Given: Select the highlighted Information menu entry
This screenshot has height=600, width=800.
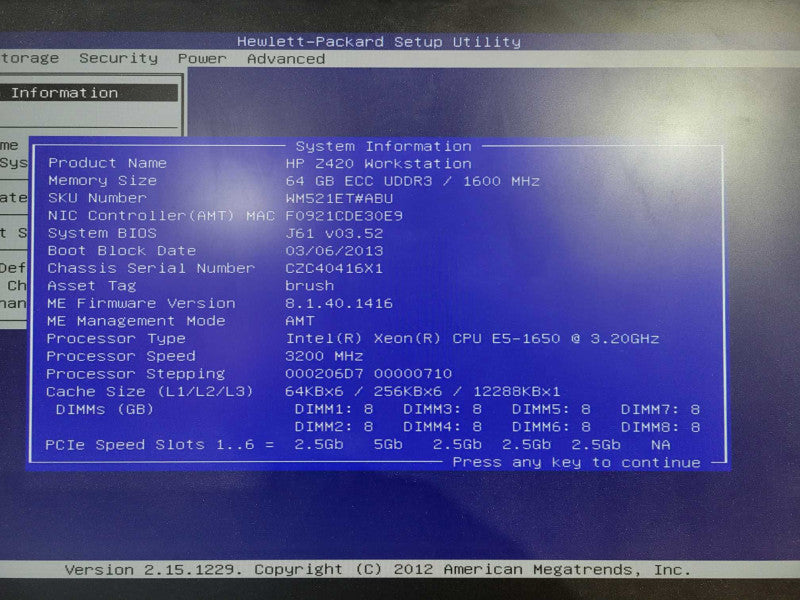Looking at the screenshot, I should (x=89, y=93).
